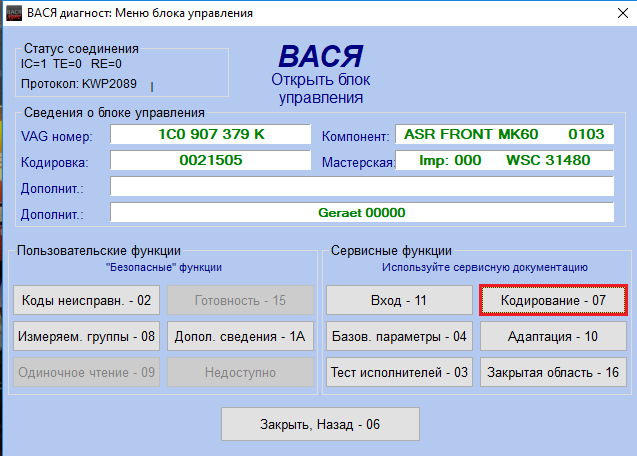637x456 pixels.
Task: Open Коды неисправн. - 02 fault codes
Action: tap(87, 300)
